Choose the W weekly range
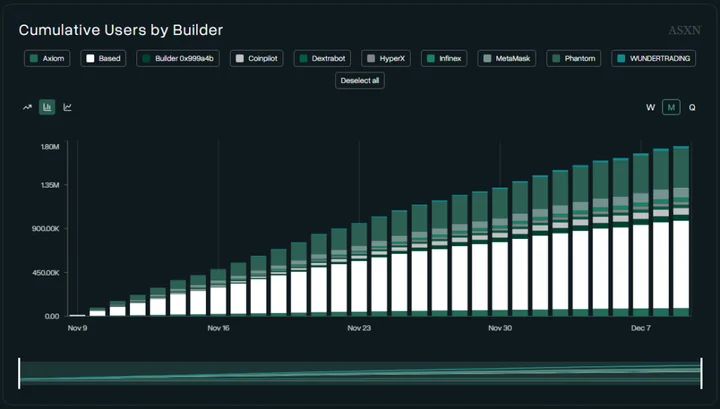 (650, 107)
